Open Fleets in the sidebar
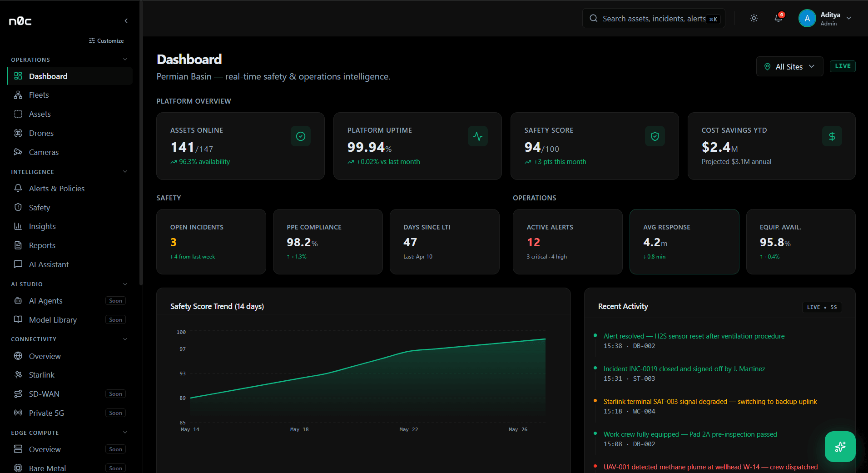 point(69,95)
